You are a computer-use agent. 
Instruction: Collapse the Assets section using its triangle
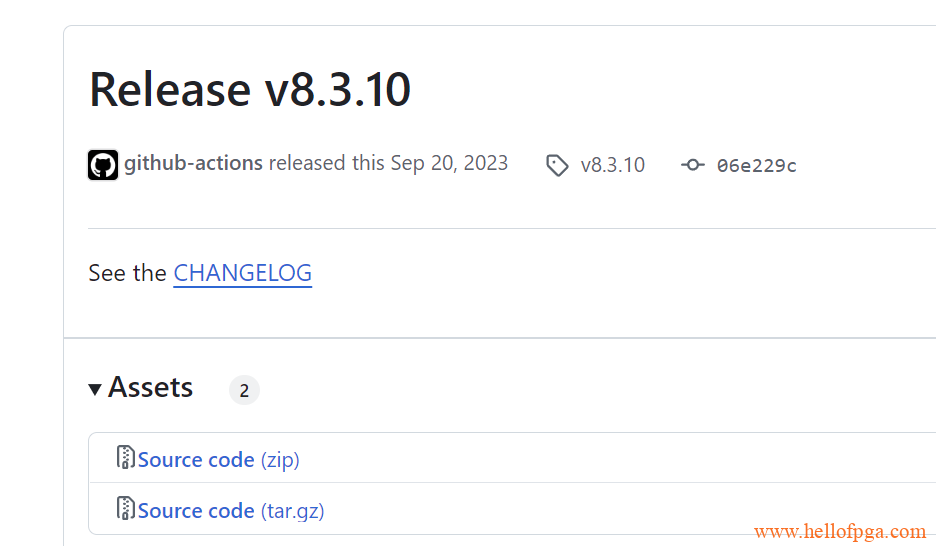(x=95, y=390)
